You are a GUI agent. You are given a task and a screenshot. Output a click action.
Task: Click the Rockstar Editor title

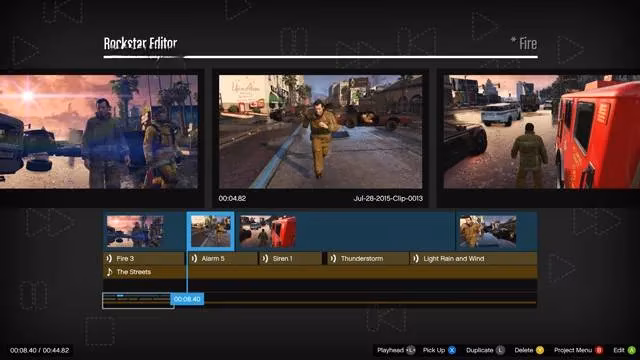point(140,44)
